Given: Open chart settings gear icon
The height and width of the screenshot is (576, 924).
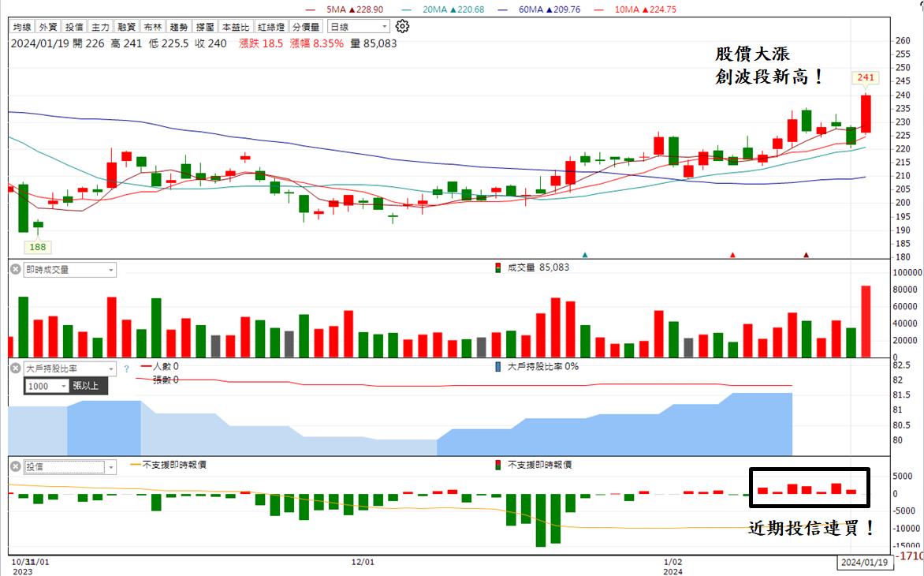Looking at the screenshot, I should pos(403,27).
